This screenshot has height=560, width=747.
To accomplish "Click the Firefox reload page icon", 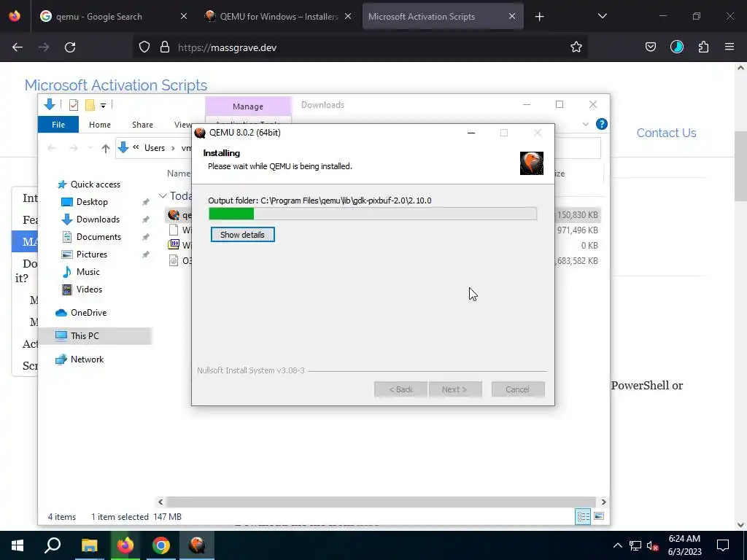I will pyautogui.click(x=70, y=47).
